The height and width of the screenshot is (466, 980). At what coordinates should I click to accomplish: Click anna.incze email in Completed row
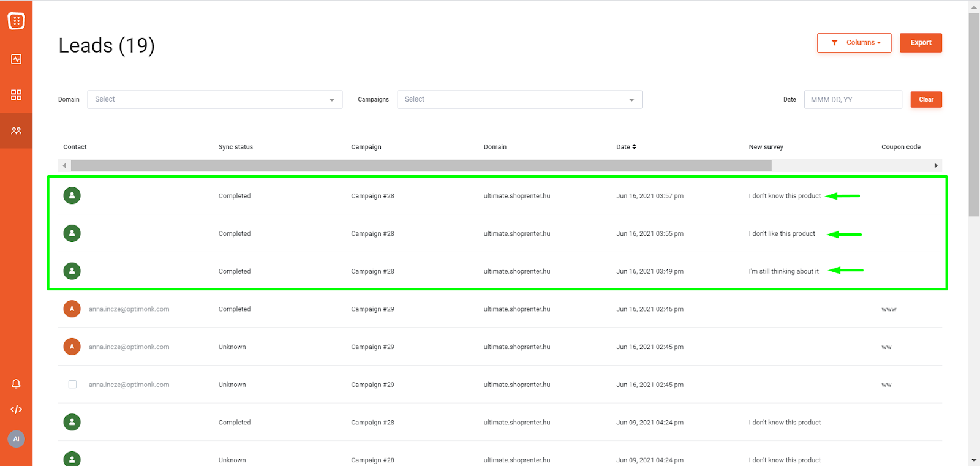coord(129,309)
